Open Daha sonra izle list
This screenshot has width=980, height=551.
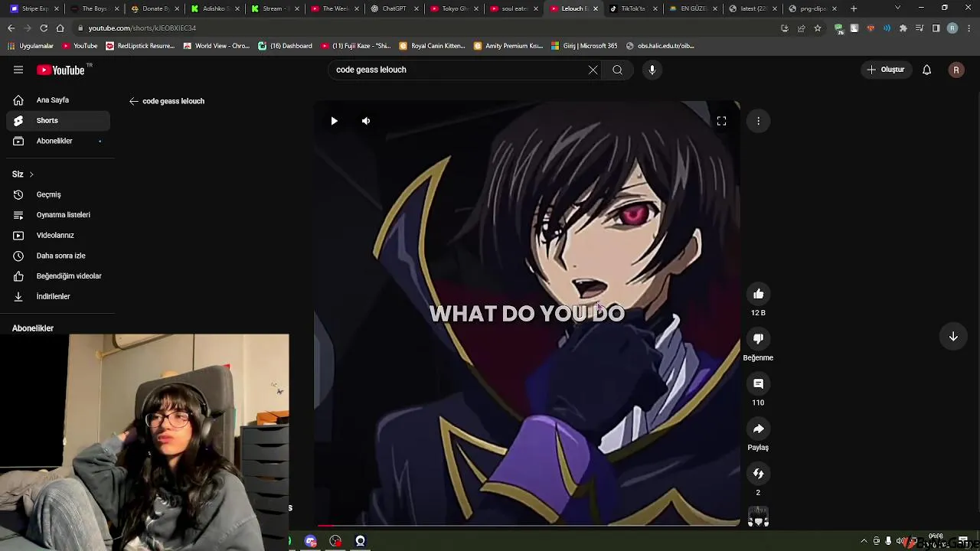(x=58, y=256)
